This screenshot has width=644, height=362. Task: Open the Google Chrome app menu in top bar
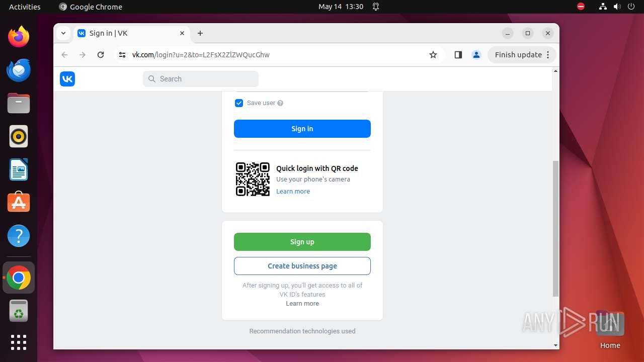pyautogui.click(x=91, y=7)
